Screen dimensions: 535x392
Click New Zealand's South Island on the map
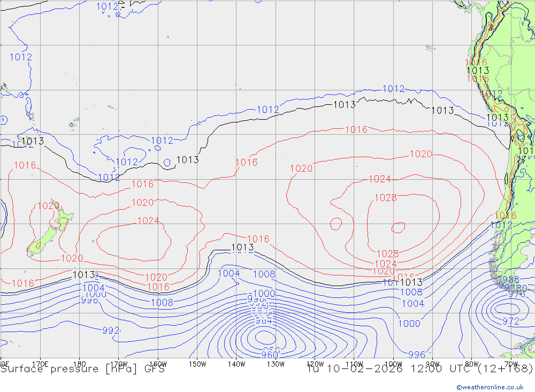(x=43, y=241)
